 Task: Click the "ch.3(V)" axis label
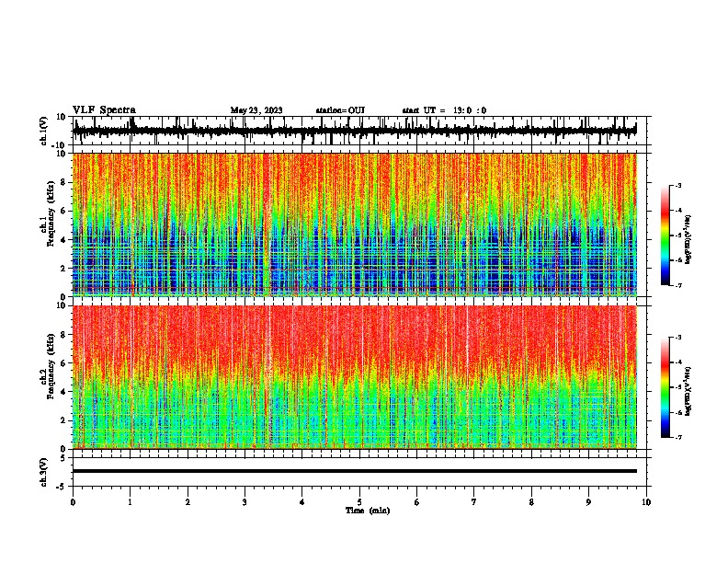pyautogui.click(x=43, y=472)
